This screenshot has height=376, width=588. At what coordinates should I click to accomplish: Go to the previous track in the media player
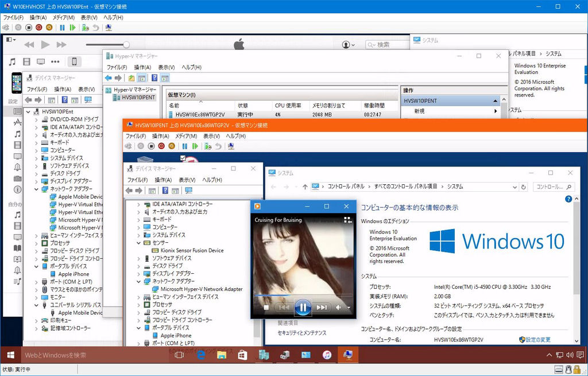(284, 308)
